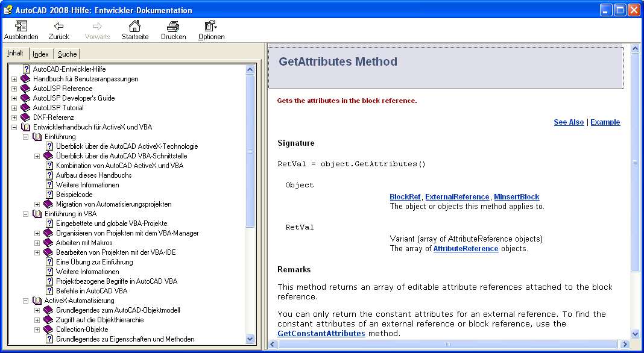Open the AttributeReference link
Viewport: 644px width, 353px height.
(466, 248)
